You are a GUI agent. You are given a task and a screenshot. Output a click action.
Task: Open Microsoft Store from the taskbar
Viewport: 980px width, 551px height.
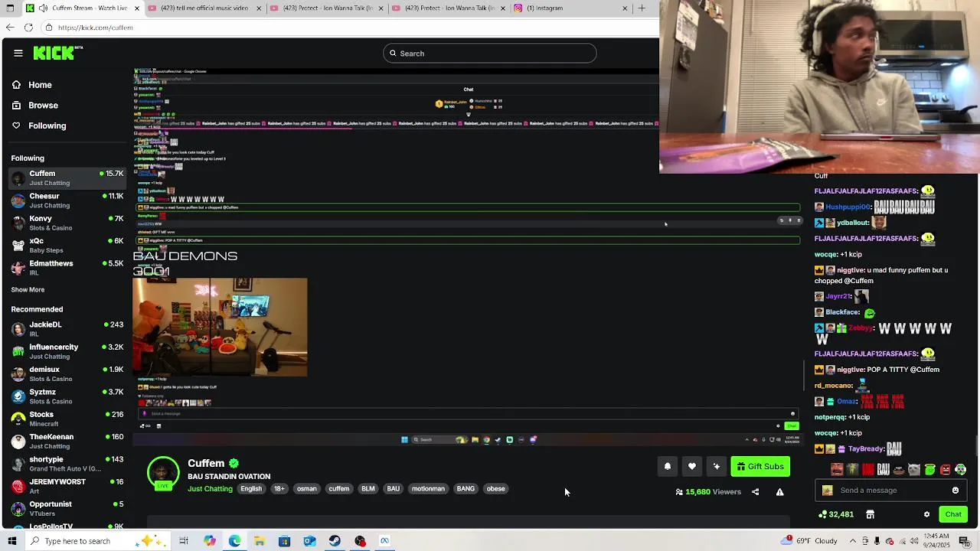[284, 541]
